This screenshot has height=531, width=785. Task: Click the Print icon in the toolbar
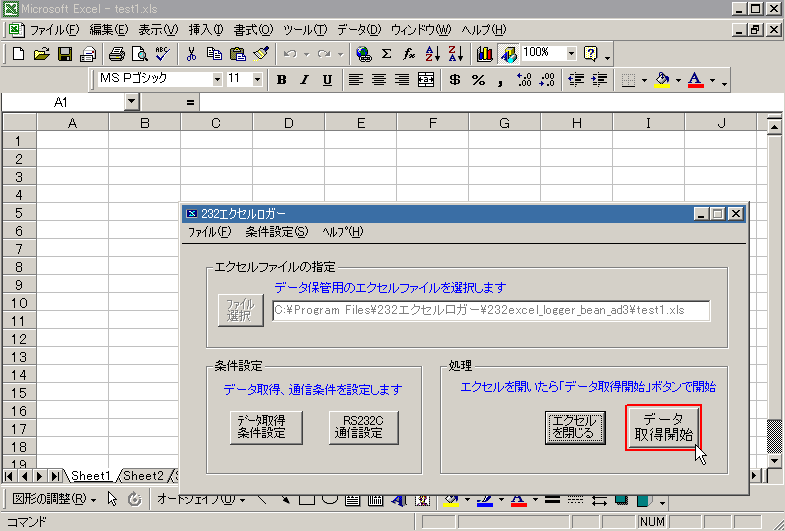[117, 54]
